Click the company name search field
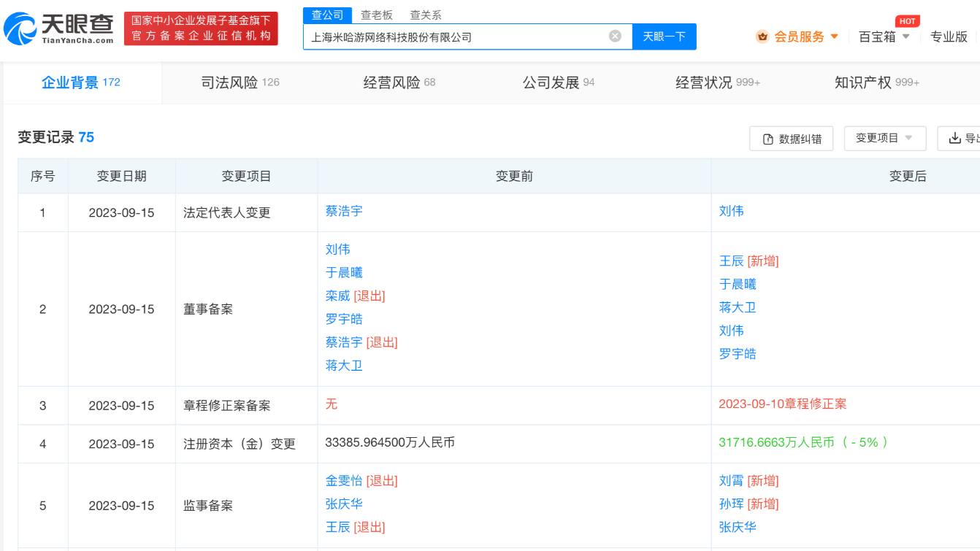980x551 pixels. (456, 36)
